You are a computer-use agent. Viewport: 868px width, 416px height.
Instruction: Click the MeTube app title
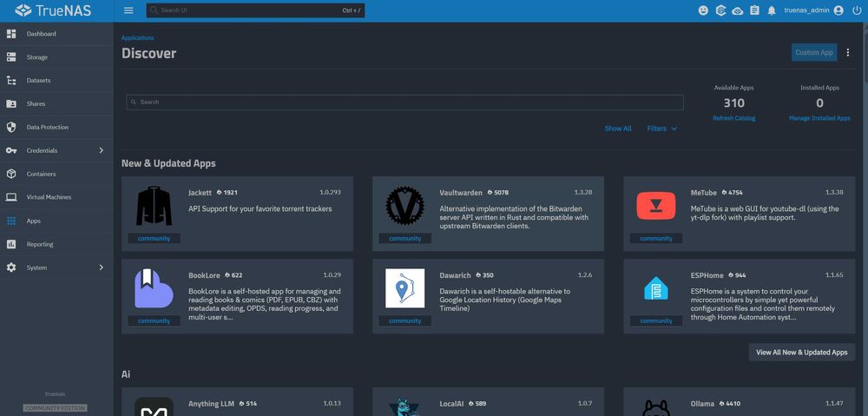704,192
